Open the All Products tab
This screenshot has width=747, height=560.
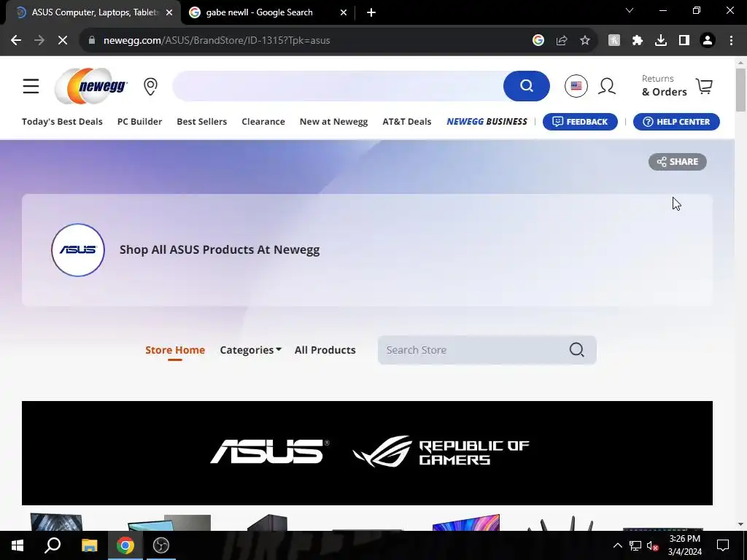325,350
